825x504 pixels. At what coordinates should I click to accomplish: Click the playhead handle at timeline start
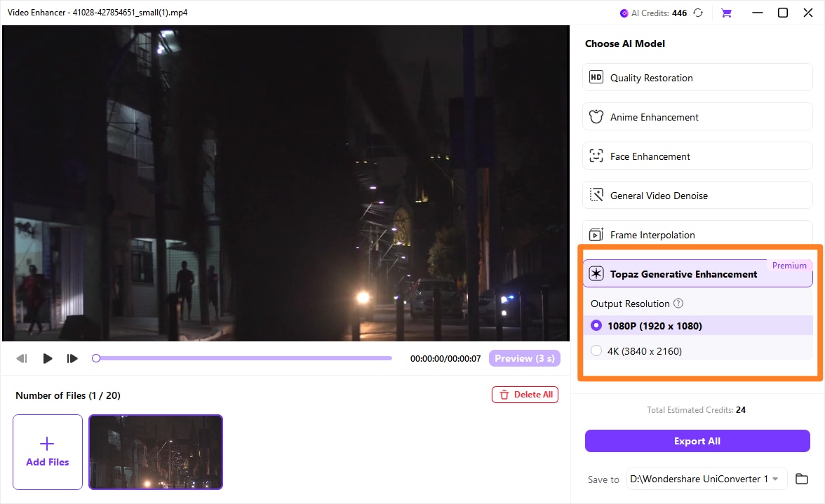point(95,358)
